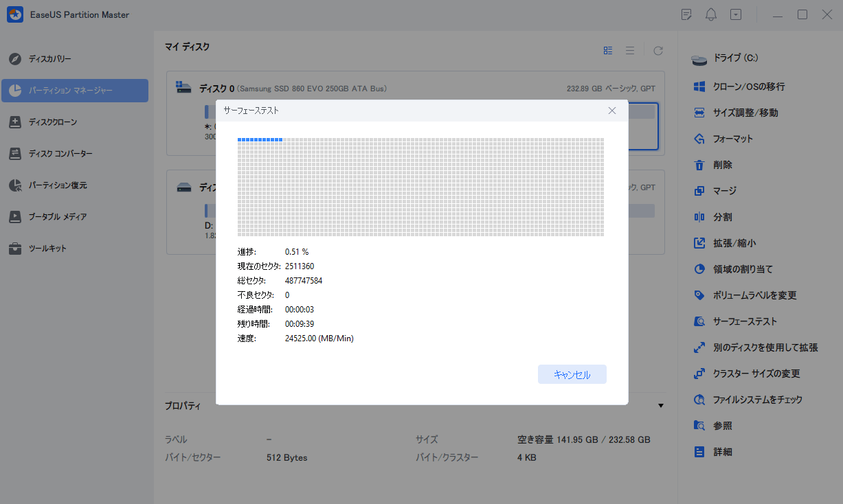Select ディスク 0 Samsung SSD header
This screenshot has width=843, height=504.
pyautogui.click(x=293, y=89)
